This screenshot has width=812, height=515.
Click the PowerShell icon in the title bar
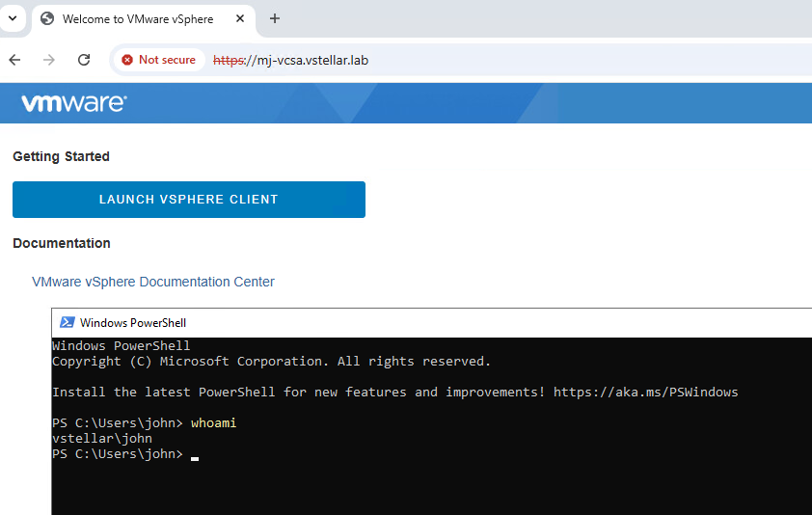(67, 323)
